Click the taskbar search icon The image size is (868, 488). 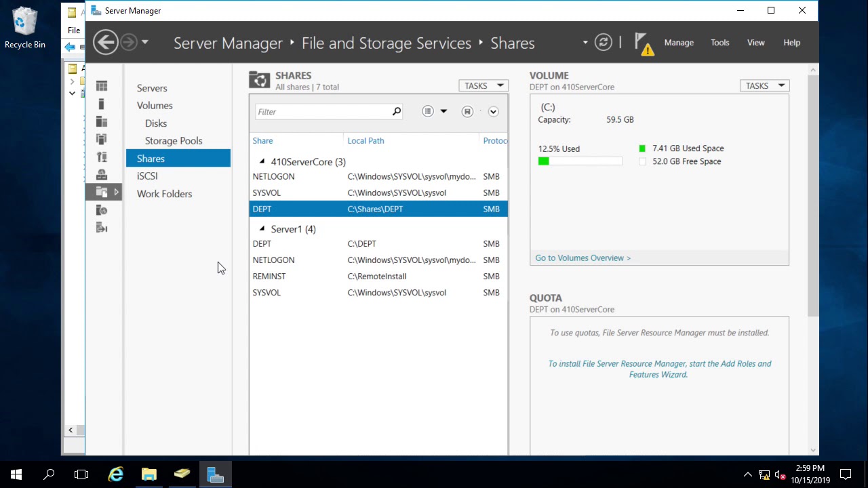(x=49, y=474)
